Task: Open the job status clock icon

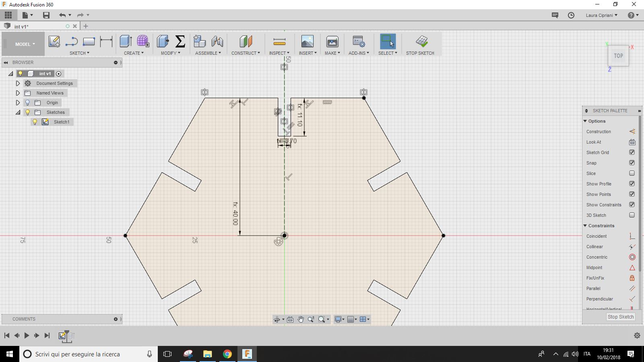Action: click(x=571, y=15)
